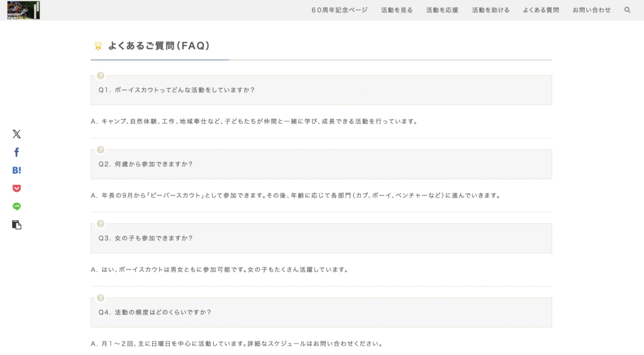The width and height of the screenshot is (644, 355).
Task: Open 活動を見る menu item
Action: [397, 10]
